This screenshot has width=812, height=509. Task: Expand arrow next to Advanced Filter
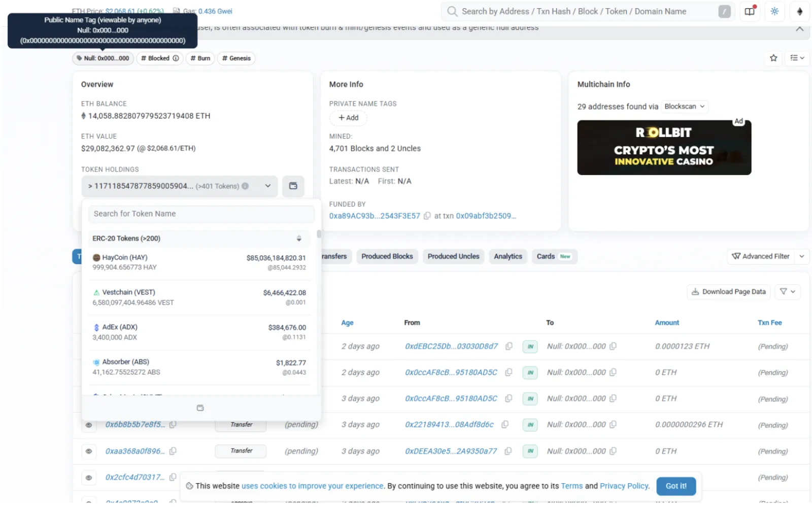(x=802, y=257)
